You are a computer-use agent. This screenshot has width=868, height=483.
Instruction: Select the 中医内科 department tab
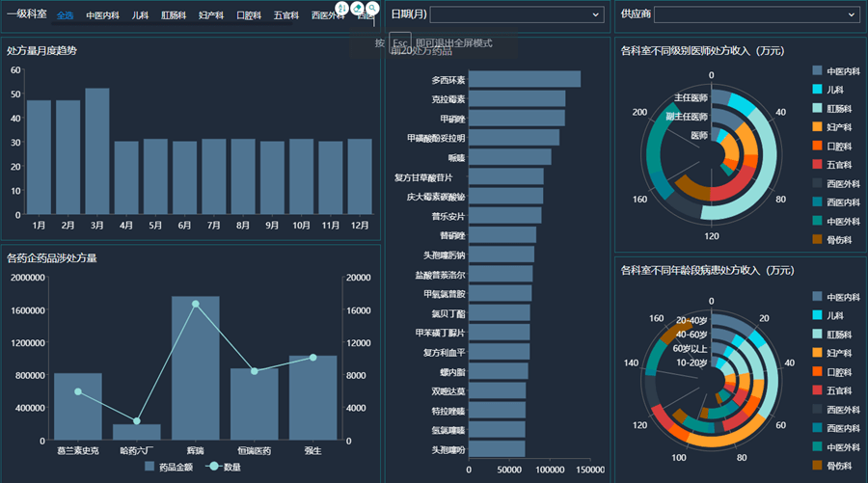point(102,15)
